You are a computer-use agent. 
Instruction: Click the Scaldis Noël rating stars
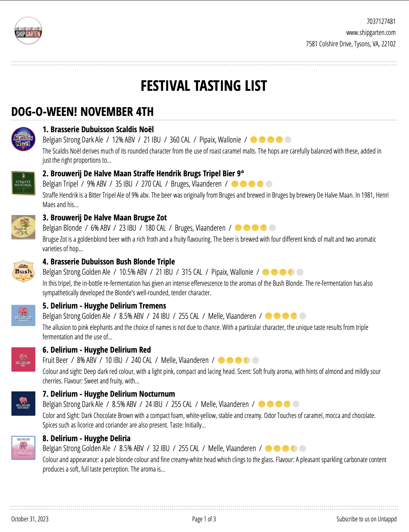271,140
